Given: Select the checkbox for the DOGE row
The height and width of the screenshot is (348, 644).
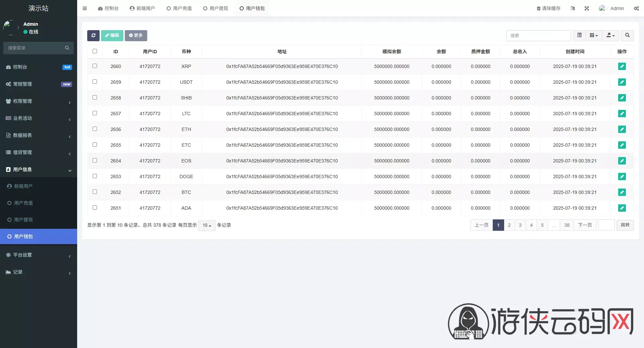Looking at the screenshot, I should (x=95, y=176).
